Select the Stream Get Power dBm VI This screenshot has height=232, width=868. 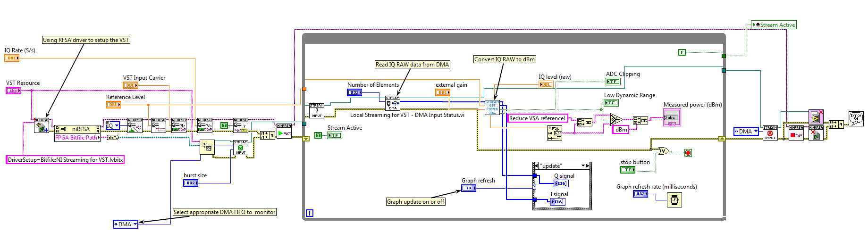(492, 108)
